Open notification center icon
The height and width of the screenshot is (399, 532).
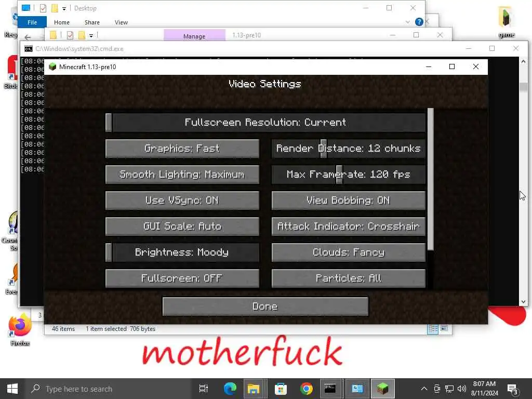tap(512, 389)
